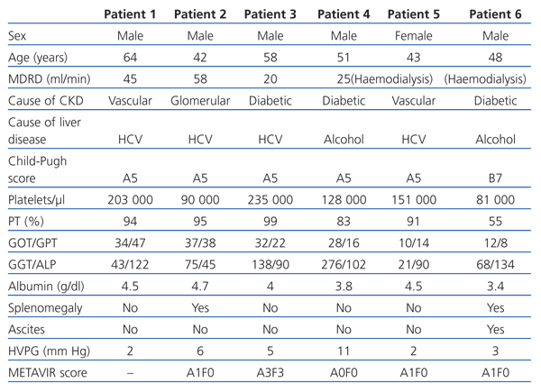This screenshot has height=392, width=541.
Task: Select the Female cell for Patient 5
Action: click(x=420, y=36)
